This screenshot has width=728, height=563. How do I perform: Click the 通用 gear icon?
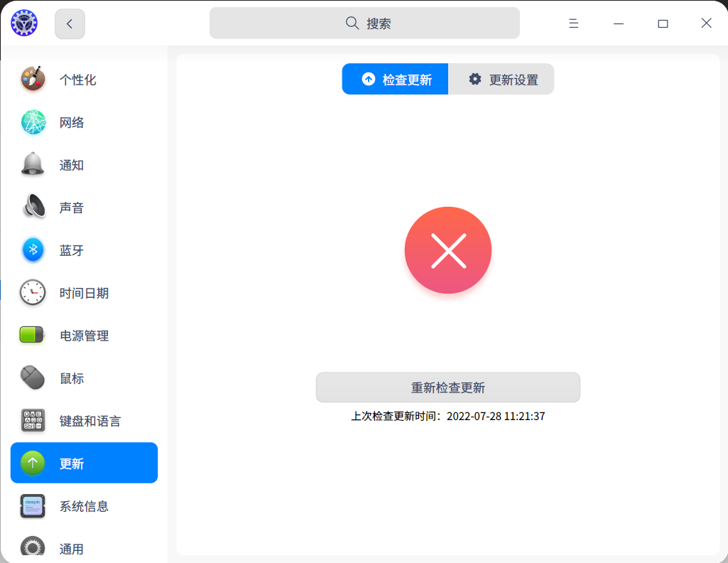[33, 547]
